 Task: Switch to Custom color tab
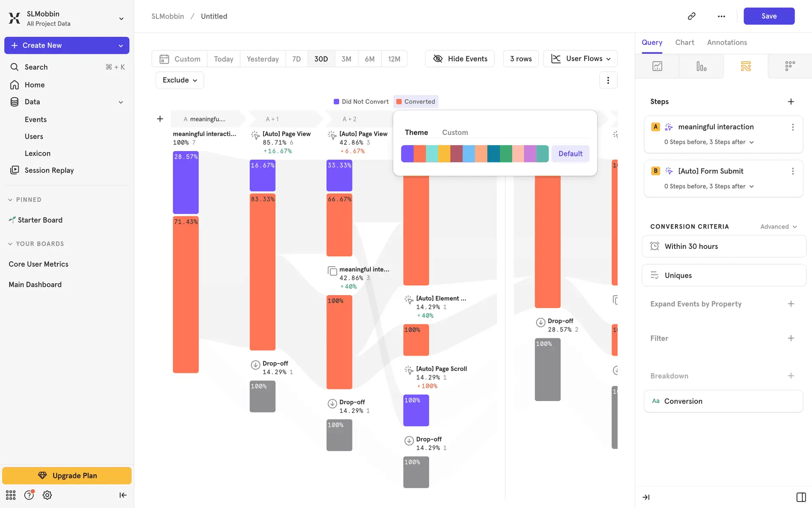pyautogui.click(x=455, y=133)
